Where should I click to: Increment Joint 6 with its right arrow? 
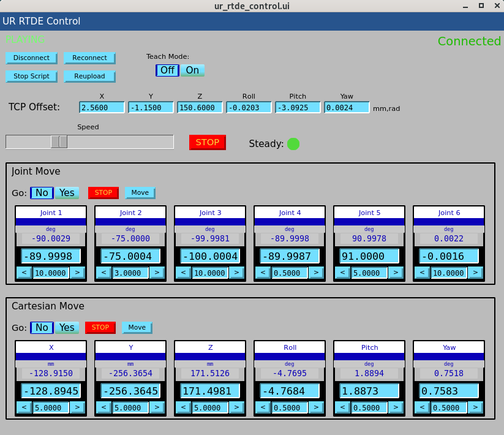coord(475,273)
